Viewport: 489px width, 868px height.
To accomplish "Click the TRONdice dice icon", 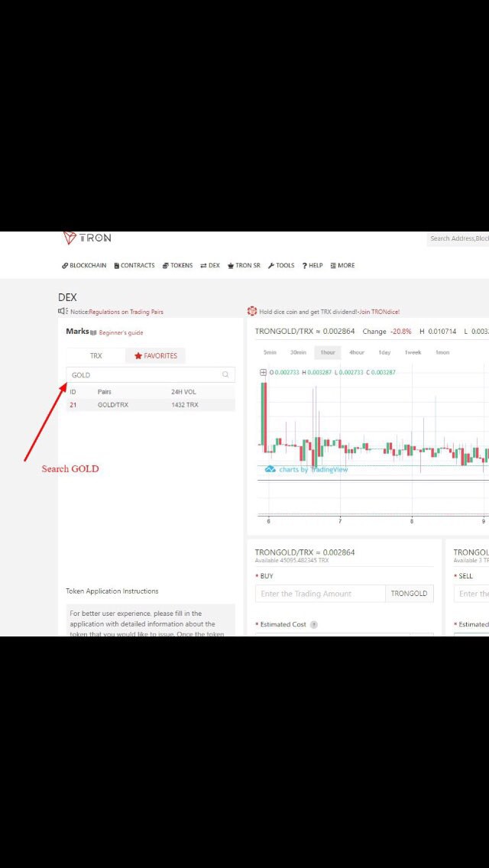I will 252,312.
